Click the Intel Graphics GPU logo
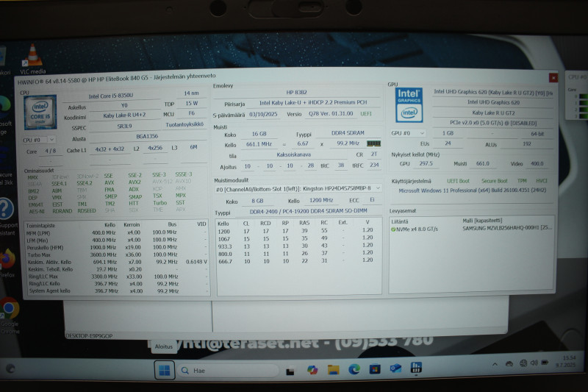Screen dimensions: 588x392 tap(409, 105)
